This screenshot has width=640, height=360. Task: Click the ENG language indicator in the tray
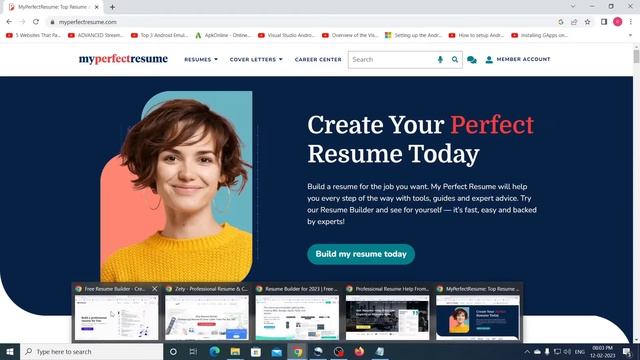coord(580,351)
